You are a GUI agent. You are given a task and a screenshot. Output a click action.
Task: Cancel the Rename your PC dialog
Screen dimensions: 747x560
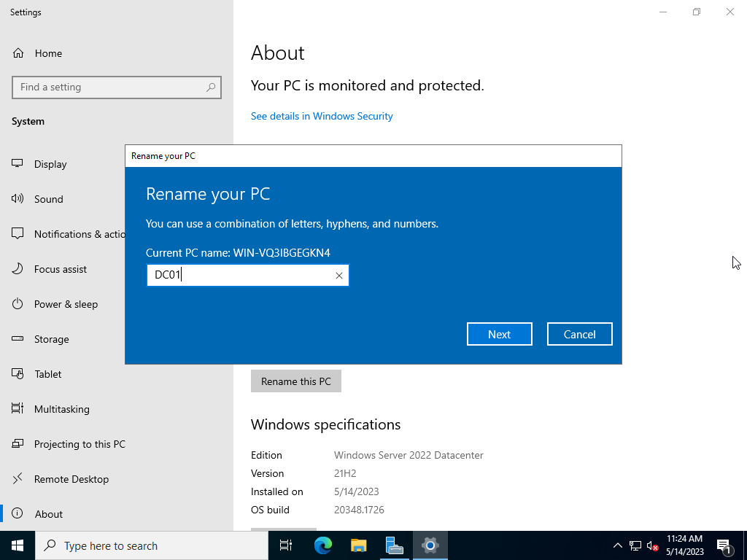click(579, 334)
